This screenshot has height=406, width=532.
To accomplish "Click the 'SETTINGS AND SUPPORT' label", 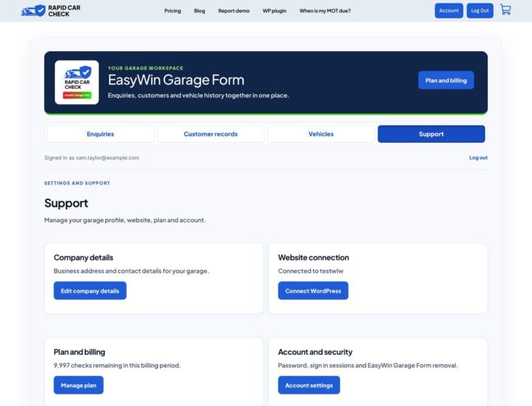I will (77, 183).
